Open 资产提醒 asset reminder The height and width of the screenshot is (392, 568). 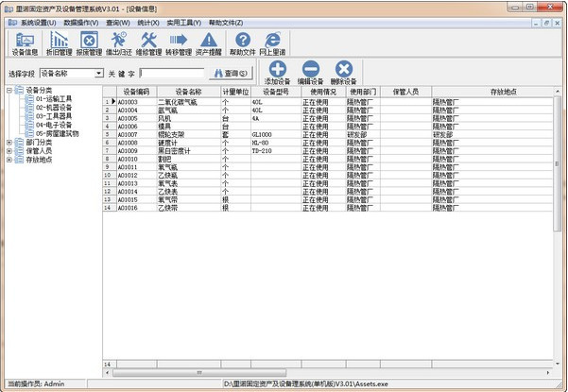coord(209,43)
